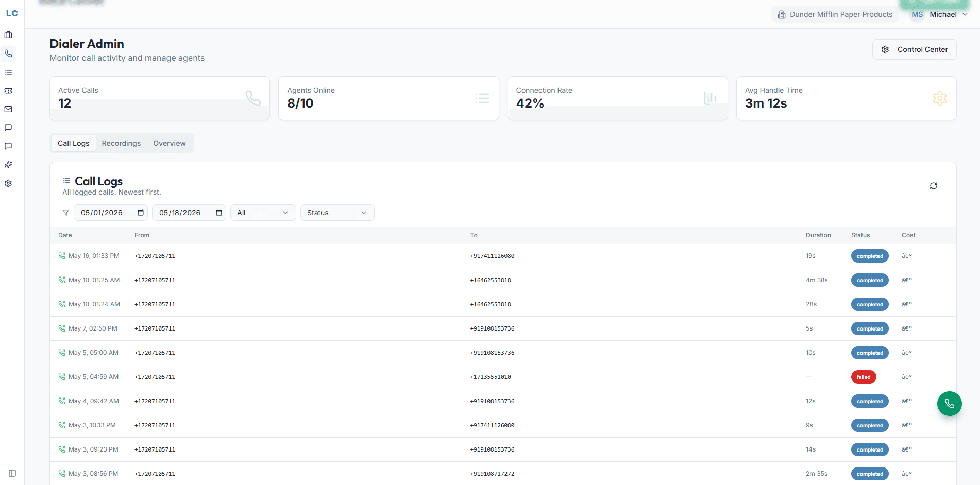Click the Connection Rate 42% value
Screen dimensions: 980x485
tap(530, 103)
